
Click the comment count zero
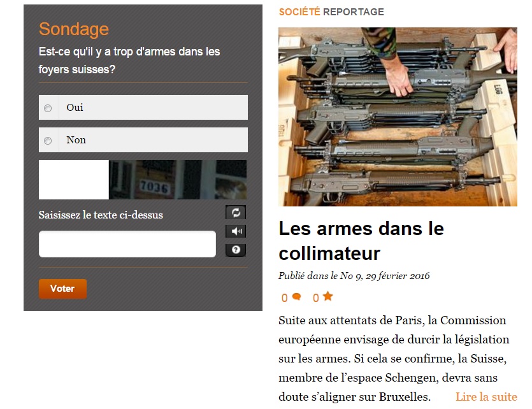[284, 298]
